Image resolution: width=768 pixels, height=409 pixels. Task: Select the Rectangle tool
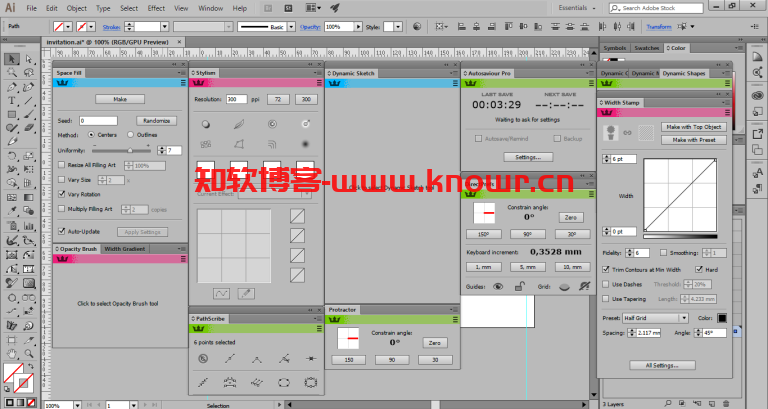point(12,115)
